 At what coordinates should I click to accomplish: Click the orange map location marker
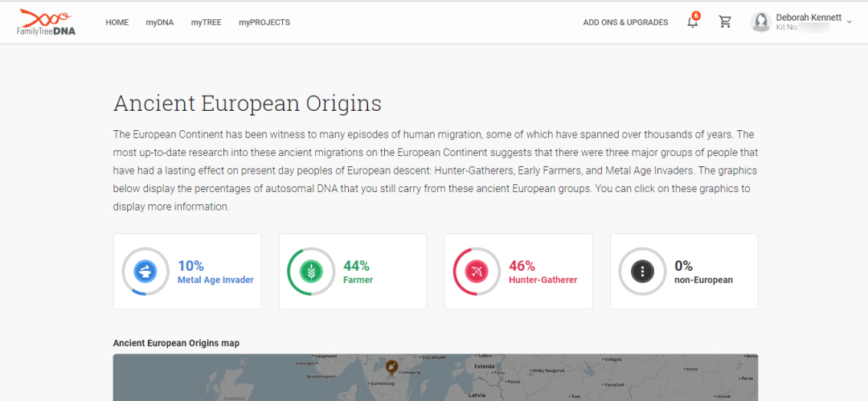click(391, 368)
